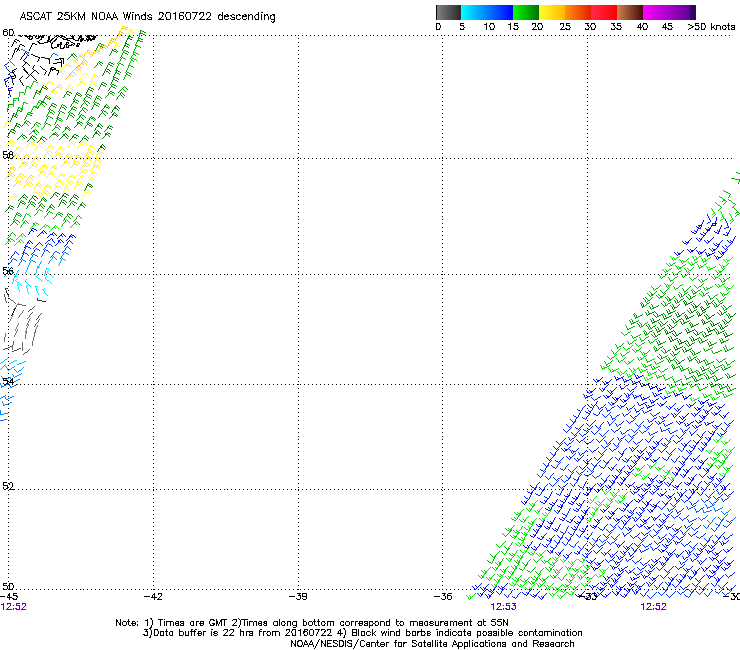Click the latitude label 54
The width and height of the screenshot is (740, 650).
[x=8, y=381]
